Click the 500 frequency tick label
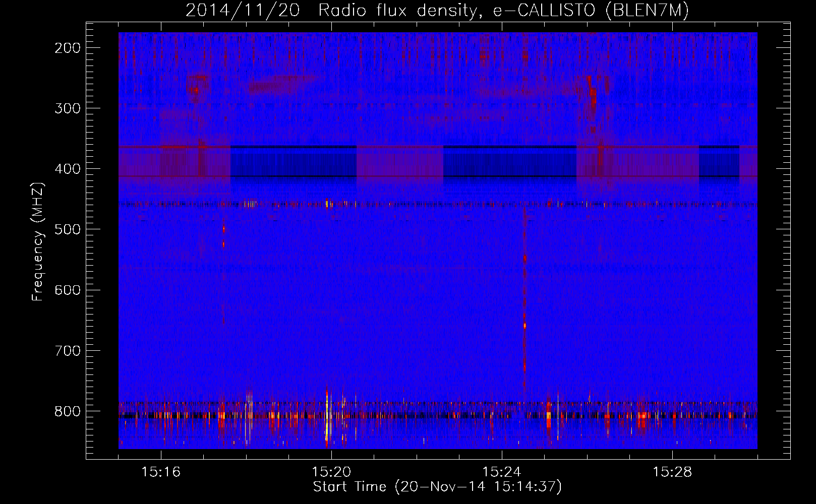 [x=68, y=229]
